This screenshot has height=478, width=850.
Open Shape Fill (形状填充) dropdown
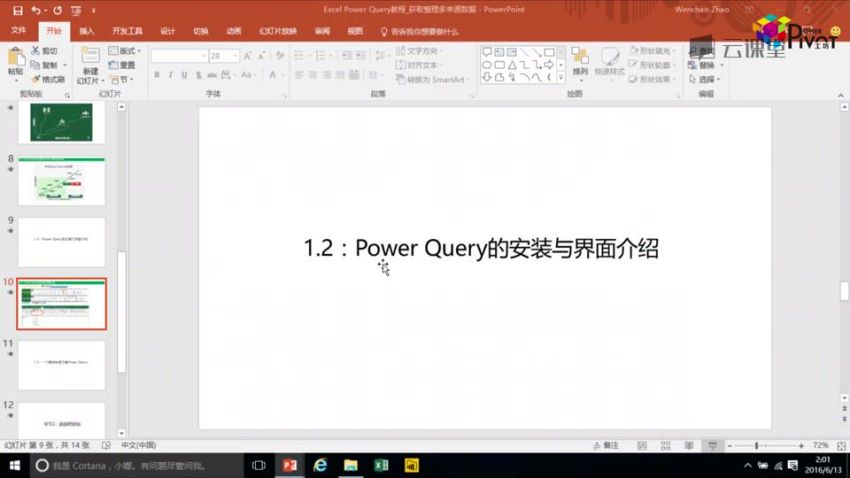653,51
